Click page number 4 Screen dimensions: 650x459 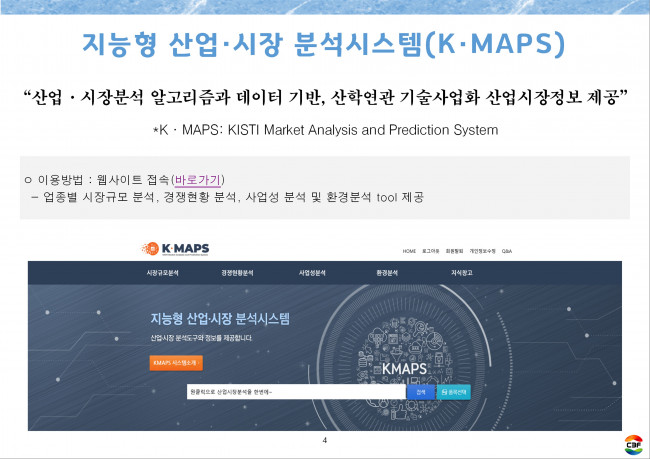coord(325,440)
